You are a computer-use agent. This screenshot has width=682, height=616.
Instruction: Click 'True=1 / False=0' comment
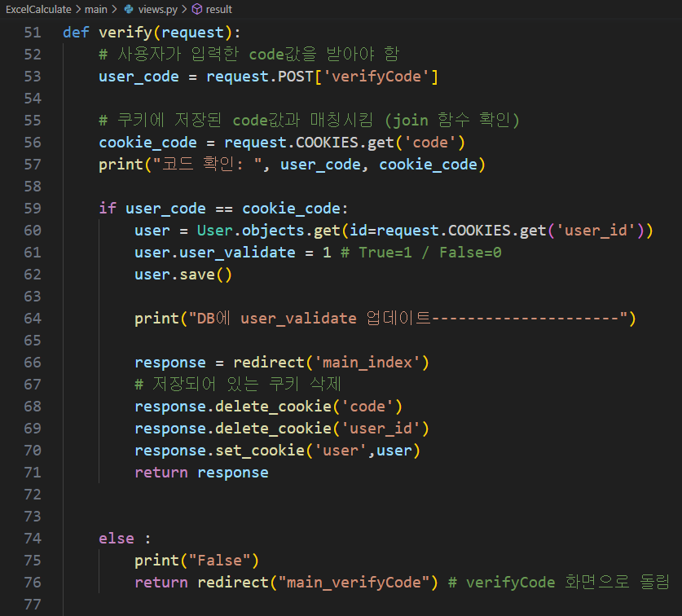421,253
